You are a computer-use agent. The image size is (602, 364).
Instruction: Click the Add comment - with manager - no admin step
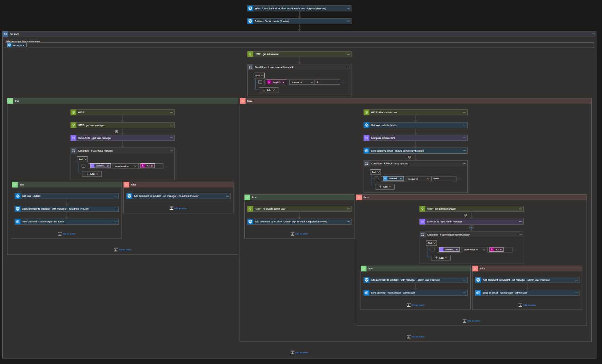(67, 209)
